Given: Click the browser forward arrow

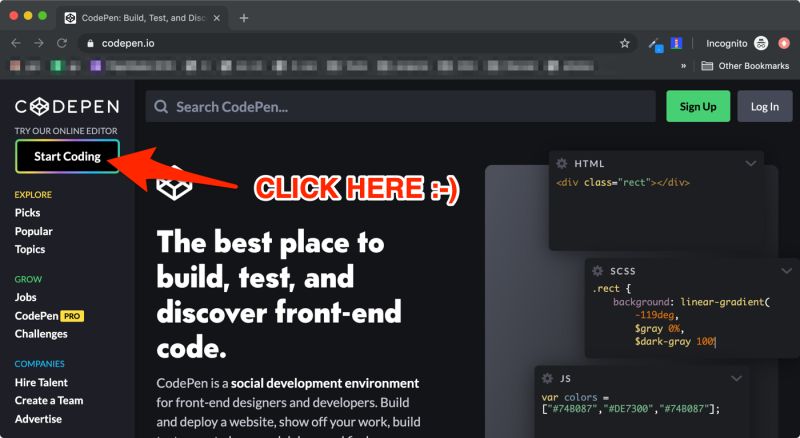Looking at the screenshot, I should tap(39, 43).
